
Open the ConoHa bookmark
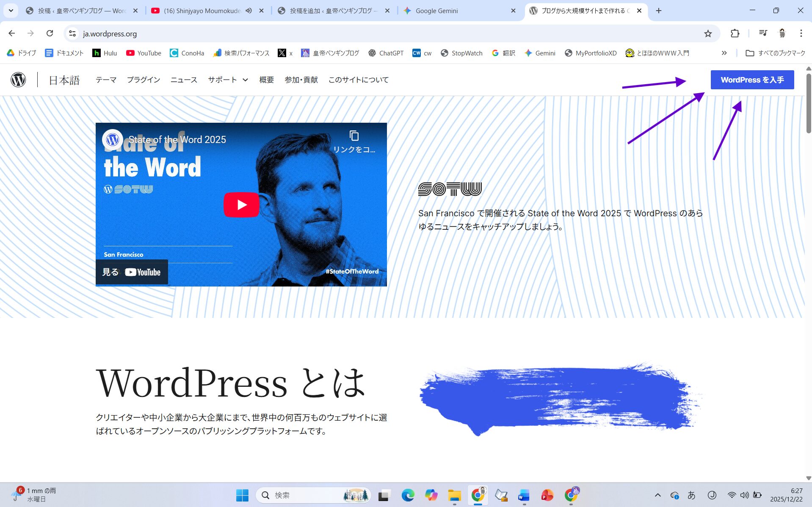coord(187,53)
